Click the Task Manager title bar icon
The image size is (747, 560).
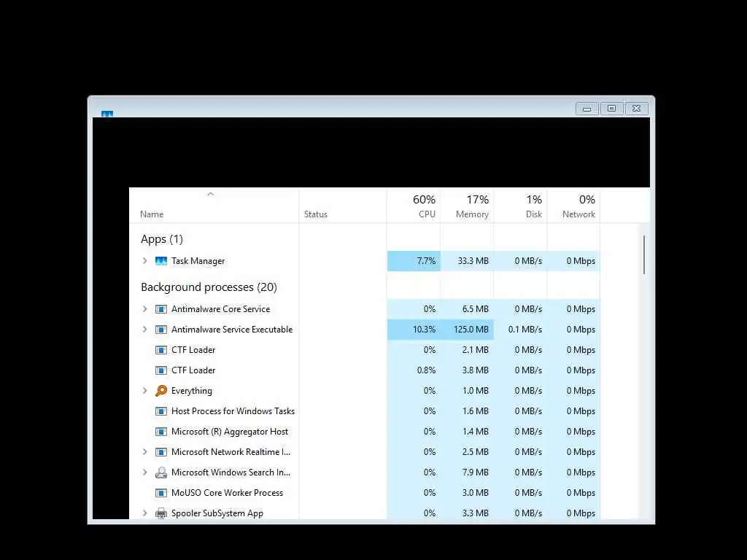[107, 114]
